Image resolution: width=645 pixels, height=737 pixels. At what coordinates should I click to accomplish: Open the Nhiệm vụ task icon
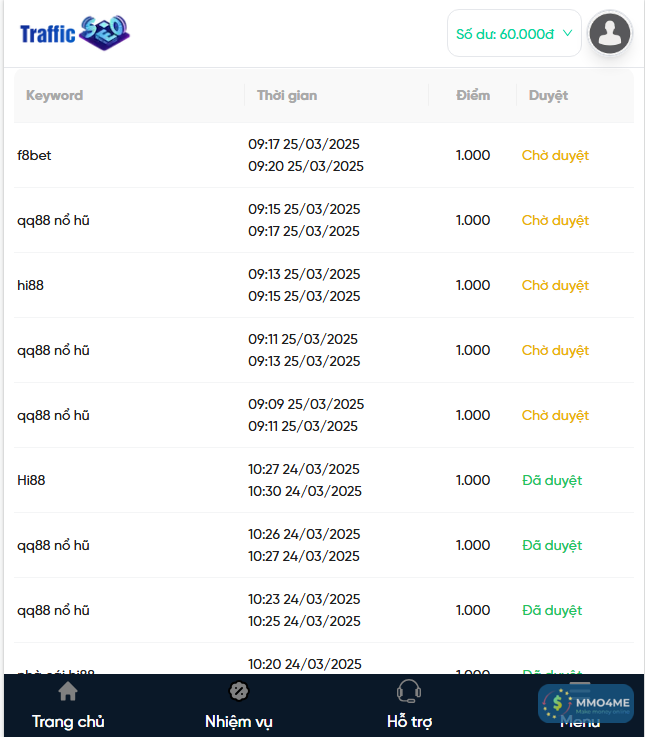(x=239, y=691)
